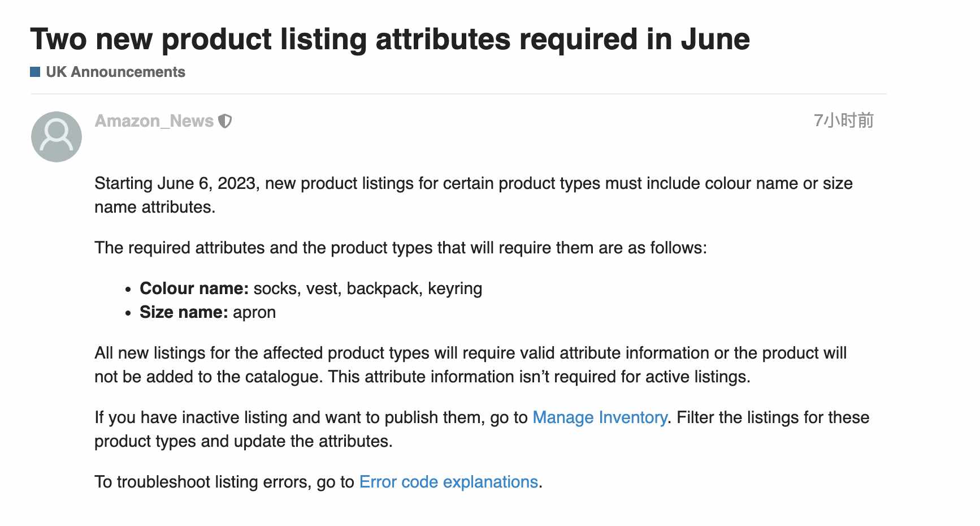Click the post title heading about June attributes
The height and width of the screenshot is (526, 980).
(x=390, y=39)
